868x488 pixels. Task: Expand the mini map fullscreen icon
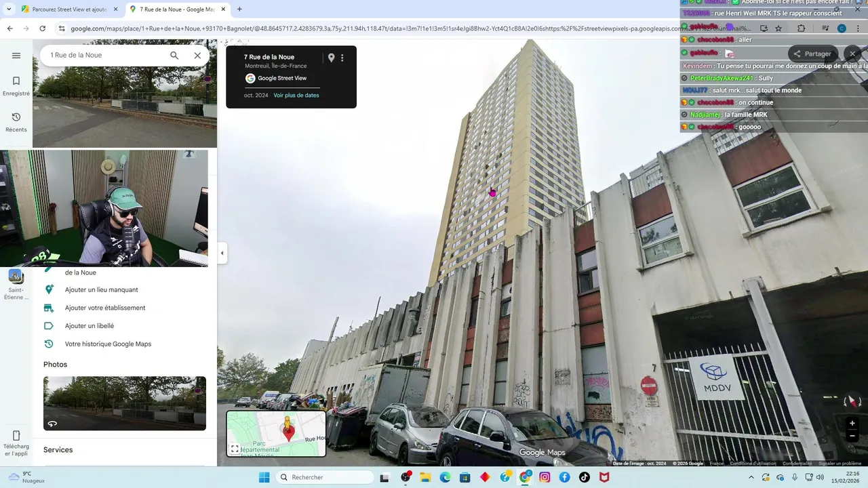click(x=235, y=449)
